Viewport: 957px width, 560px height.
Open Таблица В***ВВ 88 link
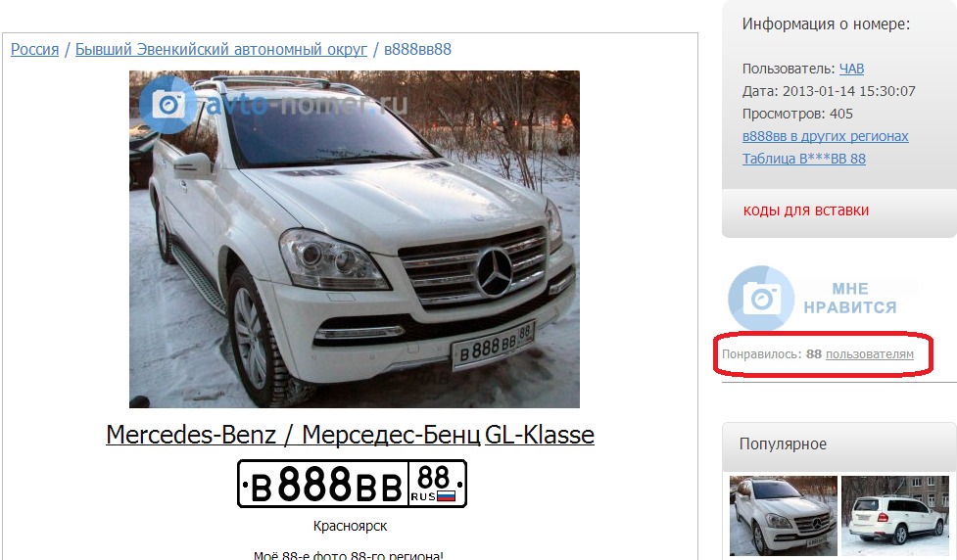pyautogui.click(x=804, y=159)
